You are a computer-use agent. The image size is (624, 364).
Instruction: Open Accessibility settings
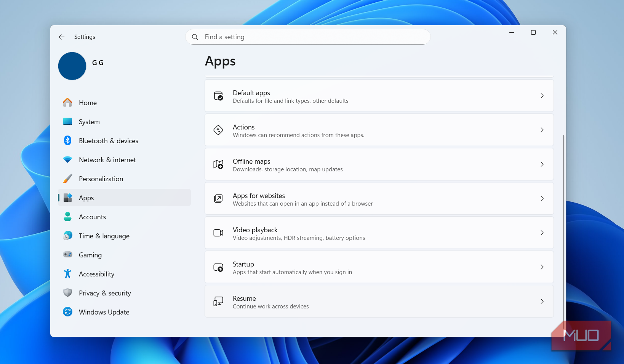124,274
